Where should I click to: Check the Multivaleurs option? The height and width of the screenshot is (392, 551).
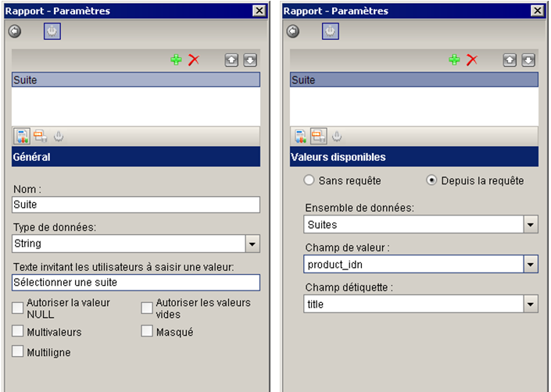pos(18,332)
